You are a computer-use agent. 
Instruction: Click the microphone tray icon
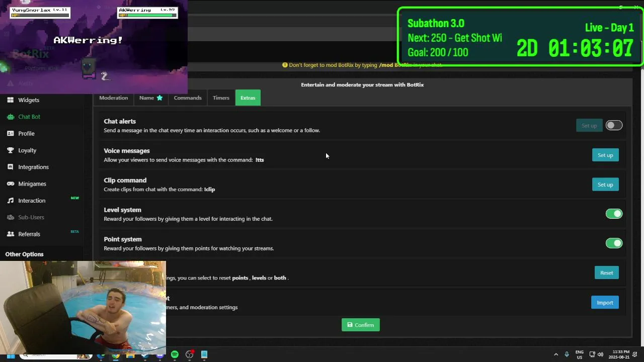click(x=567, y=354)
